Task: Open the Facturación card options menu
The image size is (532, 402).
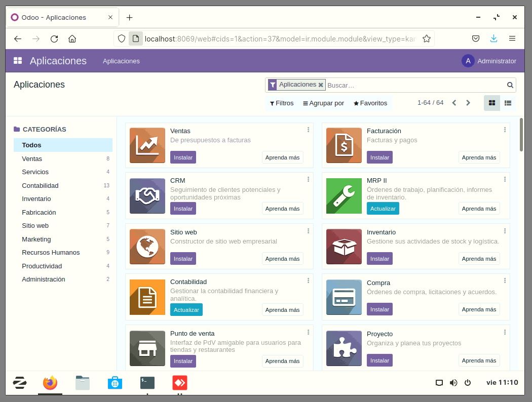Action: click(x=505, y=130)
